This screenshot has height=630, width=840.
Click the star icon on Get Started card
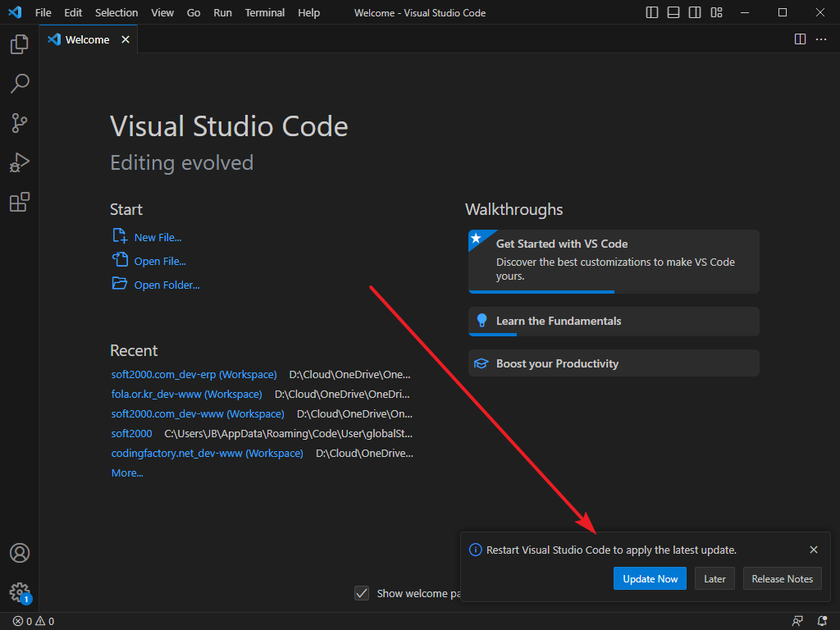click(476, 238)
